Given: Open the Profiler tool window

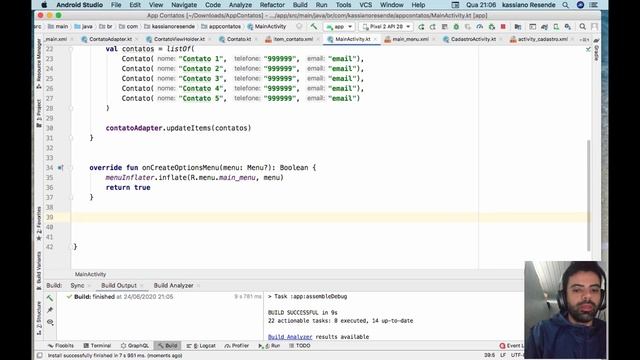Looking at the screenshot, I should tap(237, 346).
